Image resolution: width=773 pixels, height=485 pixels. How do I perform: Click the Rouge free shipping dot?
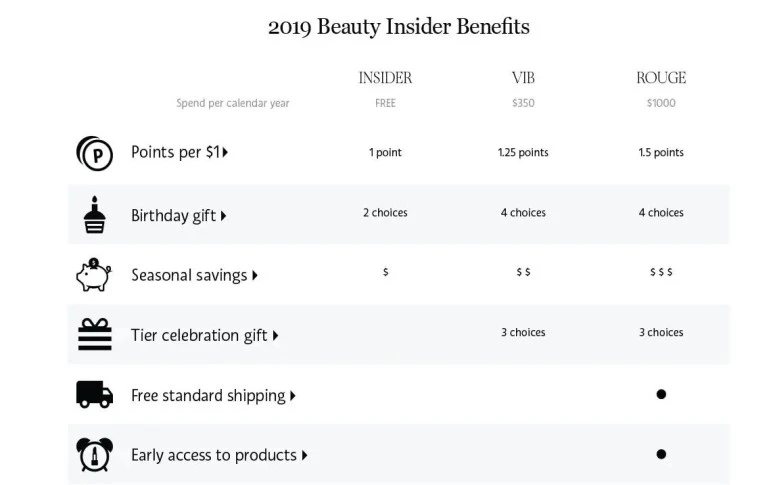point(661,394)
